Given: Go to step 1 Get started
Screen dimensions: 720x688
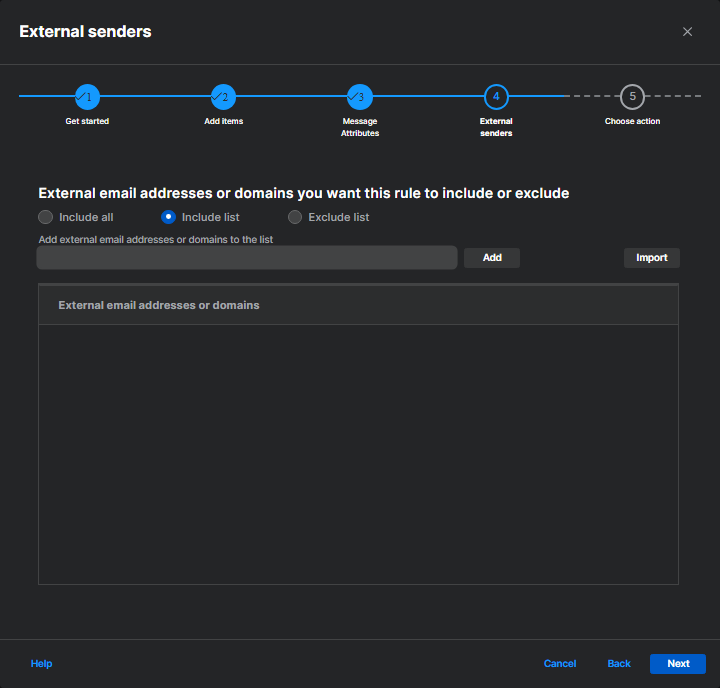Looking at the screenshot, I should click(x=87, y=97).
